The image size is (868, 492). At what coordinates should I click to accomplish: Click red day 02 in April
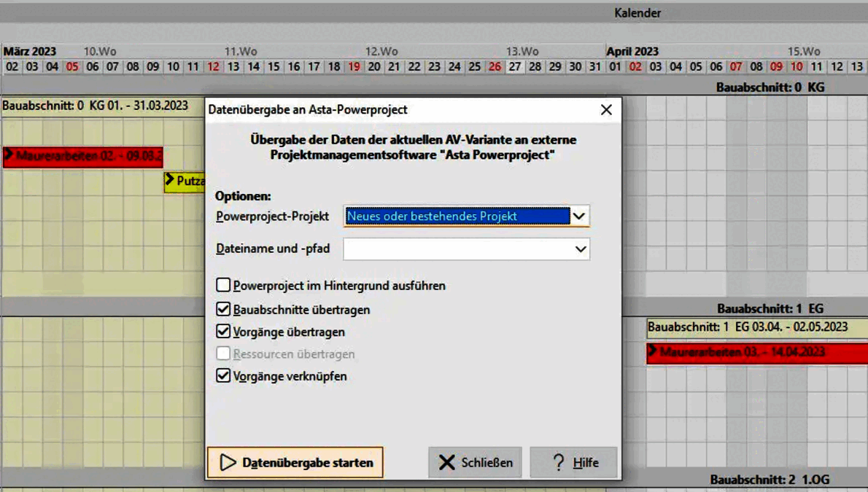click(635, 67)
